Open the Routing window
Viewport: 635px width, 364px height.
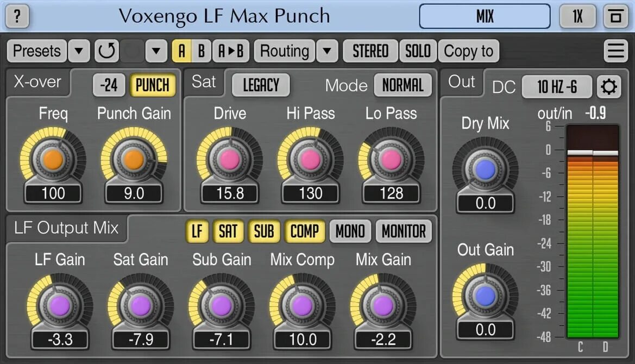coord(284,51)
